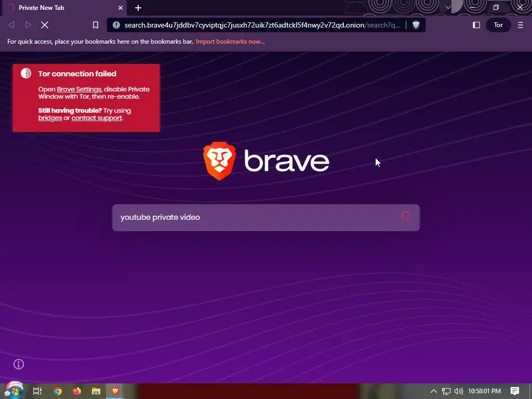Viewport: 532px width, 399px height.
Task: Open Brave Shields lion icon in address bar
Action: [x=416, y=25]
